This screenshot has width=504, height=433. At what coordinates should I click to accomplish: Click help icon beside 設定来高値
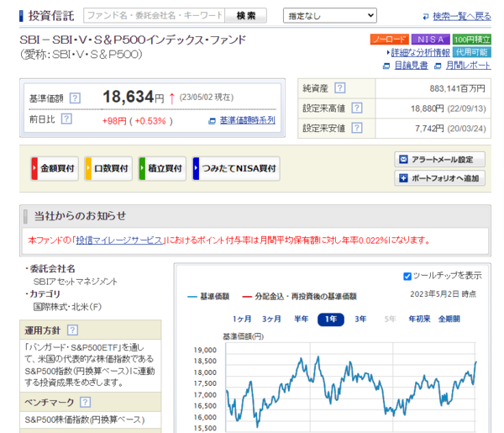point(356,108)
